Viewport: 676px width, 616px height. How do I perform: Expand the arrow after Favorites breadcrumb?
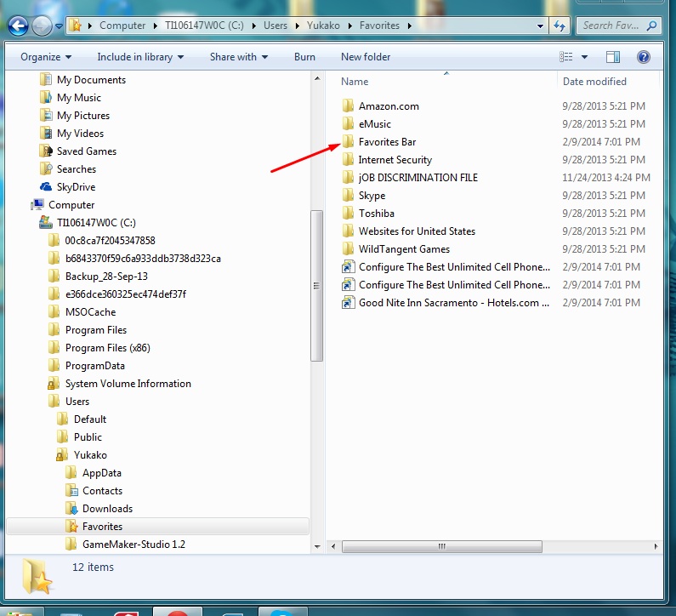pyautogui.click(x=409, y=26)
